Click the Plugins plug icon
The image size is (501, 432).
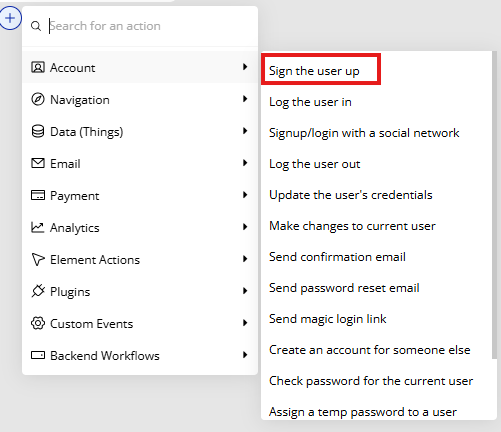[x=38, y=291]
